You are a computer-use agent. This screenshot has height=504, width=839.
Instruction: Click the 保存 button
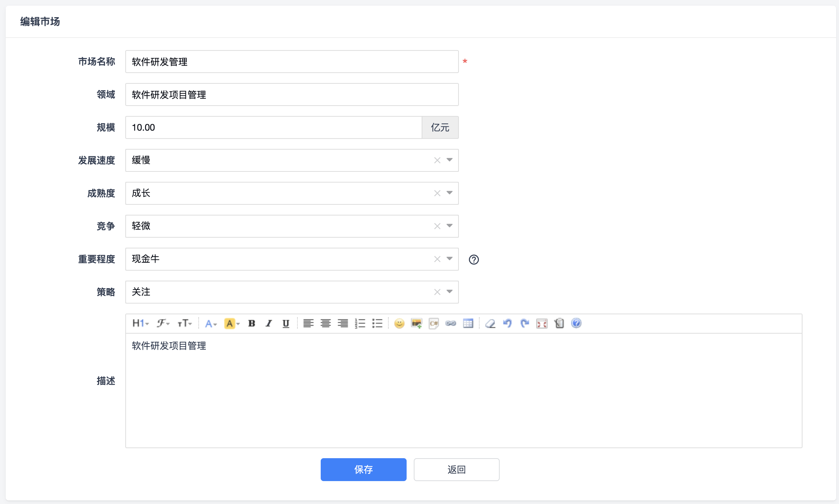(363, 469)
